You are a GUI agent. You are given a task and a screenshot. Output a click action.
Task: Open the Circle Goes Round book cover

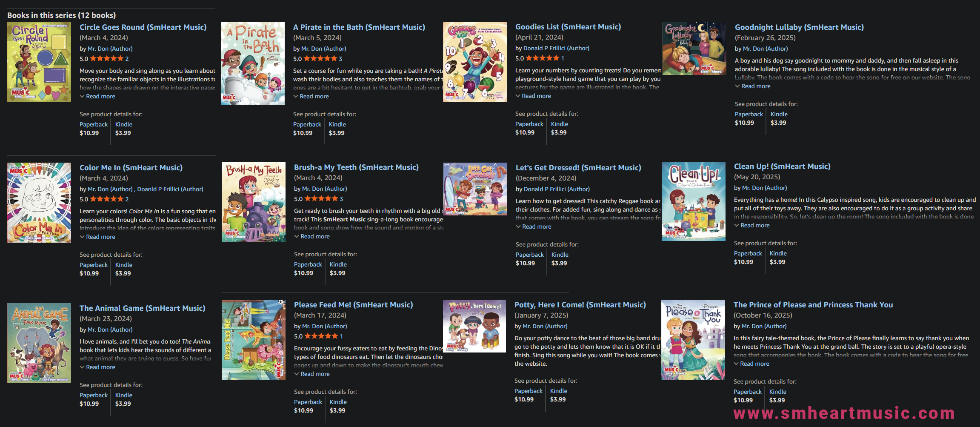(x=39, y=62)
